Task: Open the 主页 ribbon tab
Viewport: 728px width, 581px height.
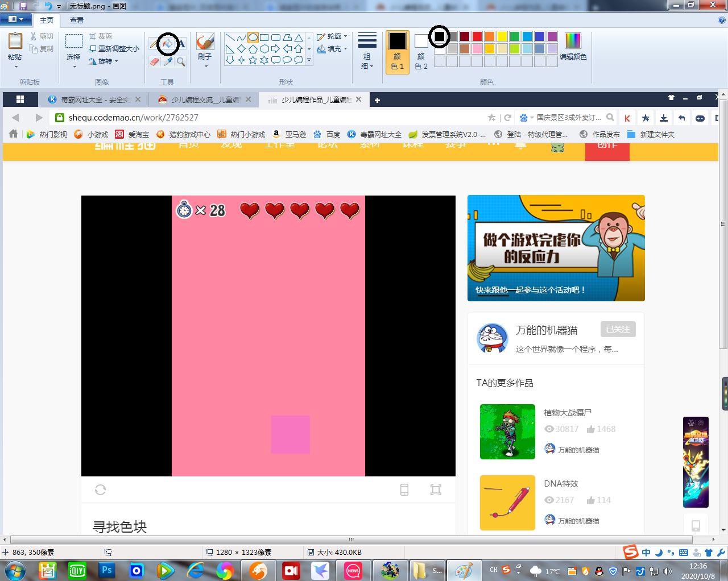Action: click(47, 20)
